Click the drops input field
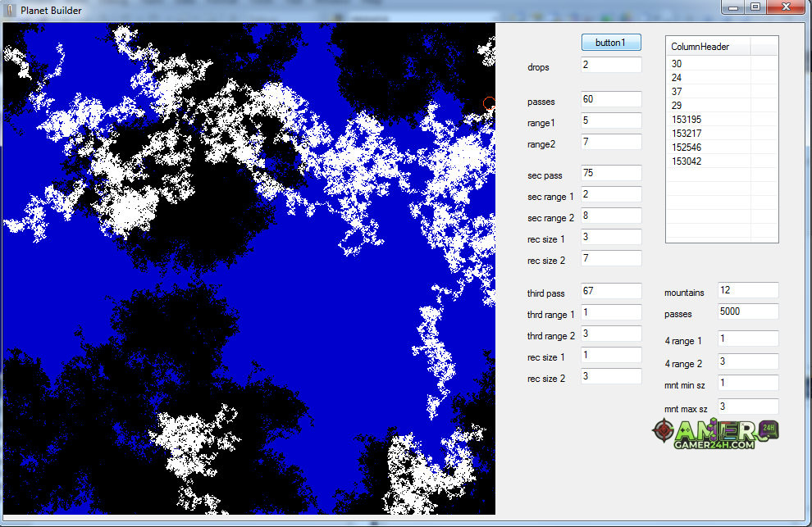The image size is (812, 527). tap(611, 65)
